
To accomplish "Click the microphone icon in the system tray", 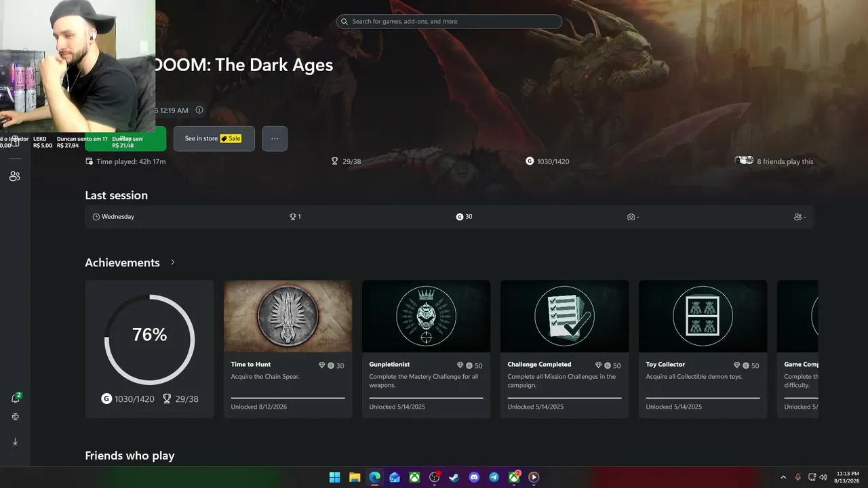I will [797, 477].
